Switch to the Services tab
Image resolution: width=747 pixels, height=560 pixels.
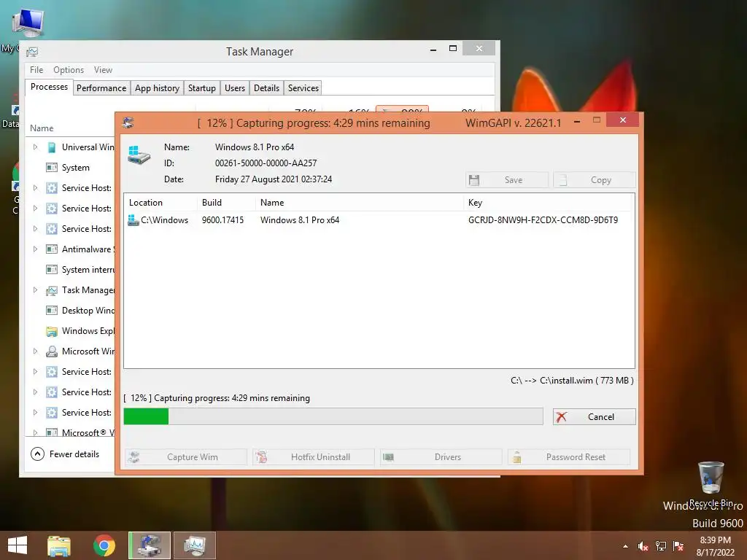(303, 88)
